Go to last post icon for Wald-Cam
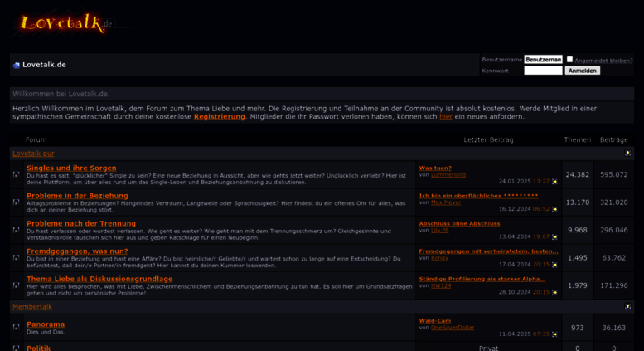This screenshot has width=644, height=351. point(554,334)
